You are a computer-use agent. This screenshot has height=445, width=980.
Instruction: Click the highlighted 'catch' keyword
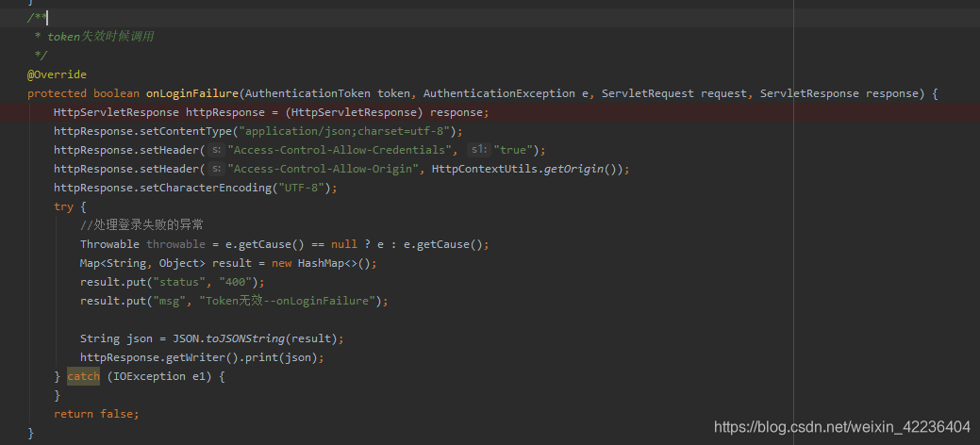tap(83, 375)
